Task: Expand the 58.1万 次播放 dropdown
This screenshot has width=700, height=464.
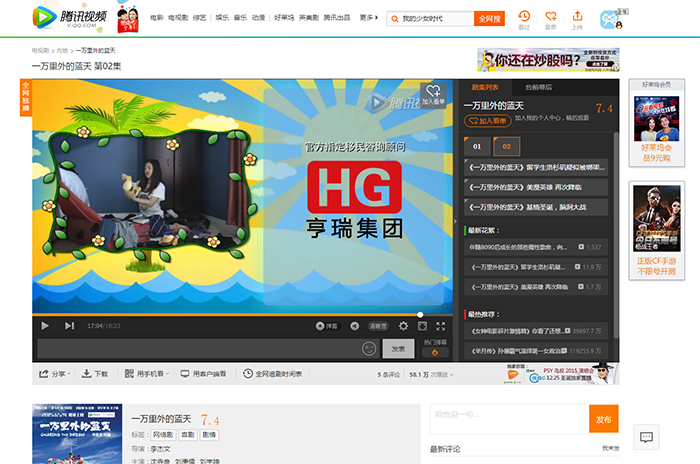Action: click(x=431, y=375)
